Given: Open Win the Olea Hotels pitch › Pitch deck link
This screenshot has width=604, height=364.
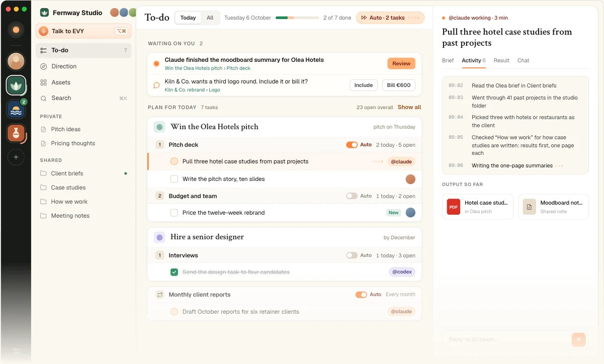Looking at the screenshot, I should 208,68.
